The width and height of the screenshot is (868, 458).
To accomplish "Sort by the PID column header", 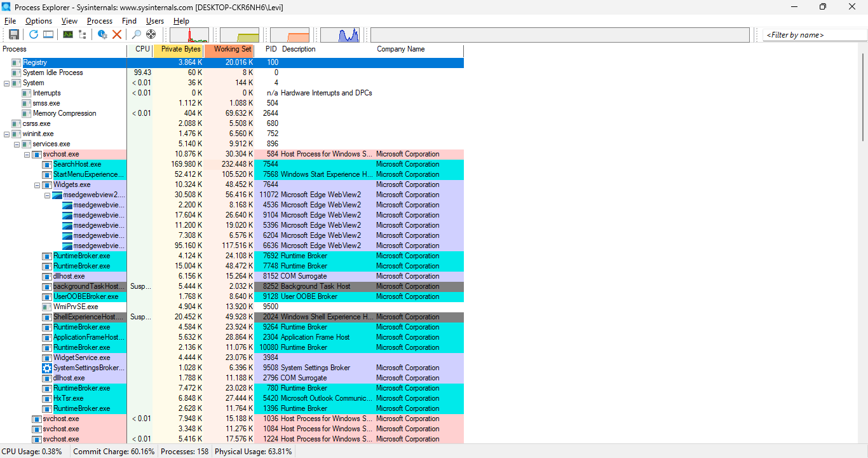I will pyautogui.click(x=267, y=49).
